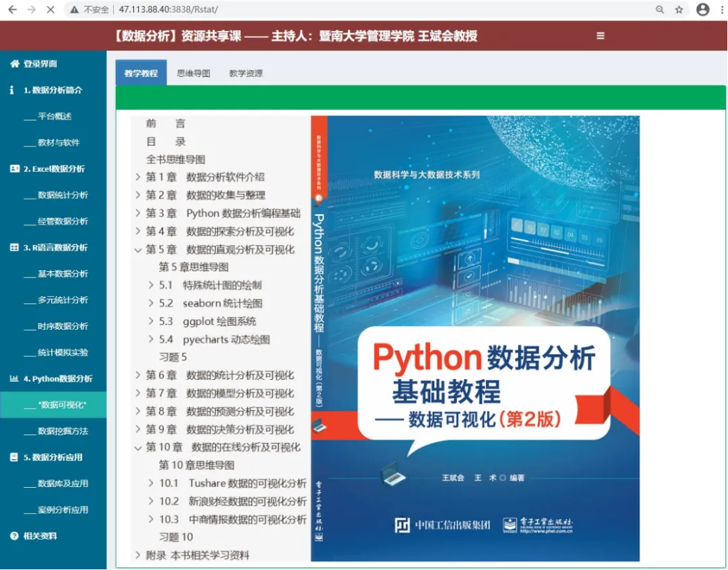Select 数据统计分析 sidebar item
The width and height of the screenshot is (728, 570).
click(x=53, y=195)
